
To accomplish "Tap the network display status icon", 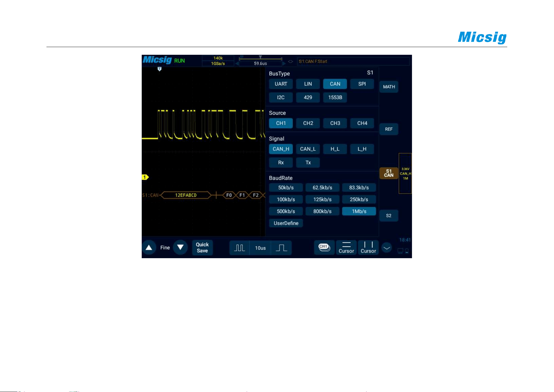I will click(x=400, y=251).
